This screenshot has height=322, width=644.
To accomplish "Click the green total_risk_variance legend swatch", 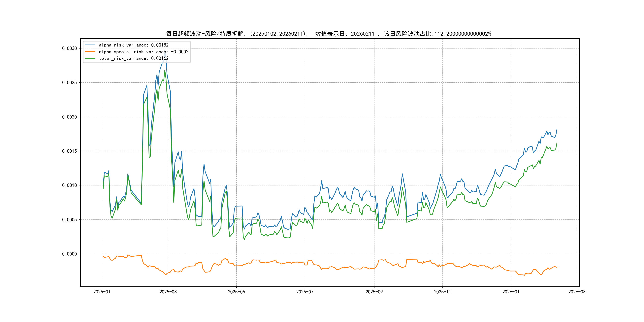I will click(90, 58).
